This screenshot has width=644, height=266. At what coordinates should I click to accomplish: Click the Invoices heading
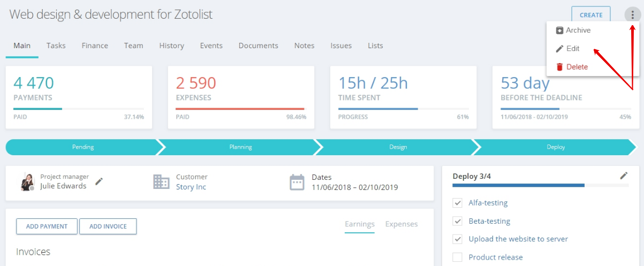coord(33,252)
